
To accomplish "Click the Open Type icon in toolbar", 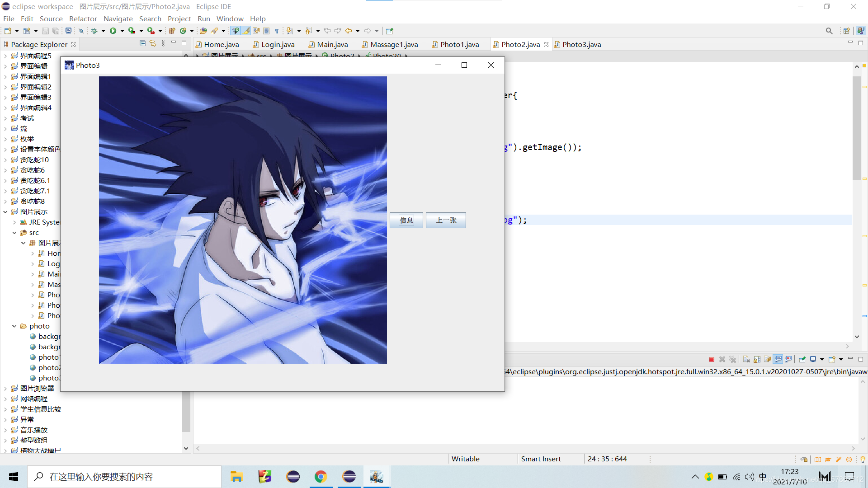I will [203, 31].
